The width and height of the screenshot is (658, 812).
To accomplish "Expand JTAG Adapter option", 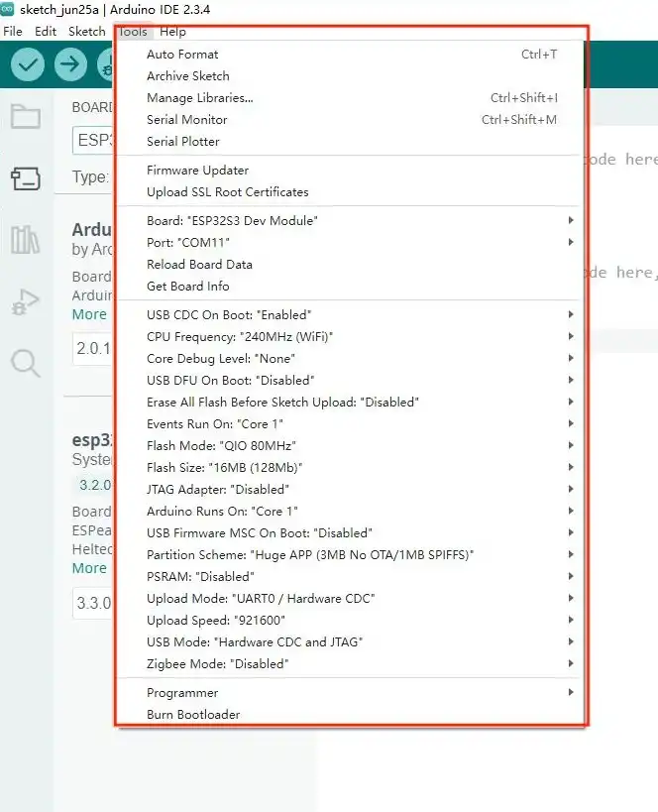I will coord(350,490).
